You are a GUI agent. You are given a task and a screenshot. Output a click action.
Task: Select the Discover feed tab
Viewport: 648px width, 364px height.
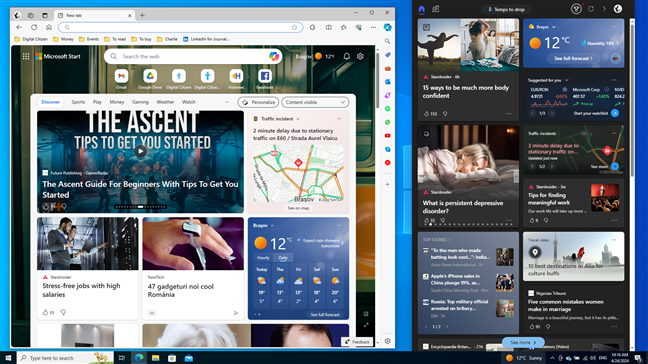pos(50,102)
